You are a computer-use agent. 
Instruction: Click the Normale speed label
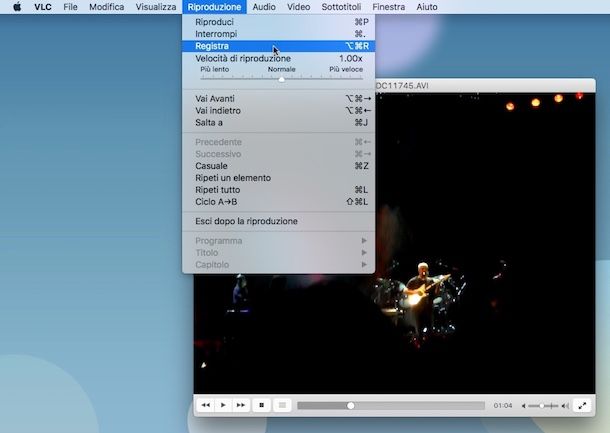[282, 69]
